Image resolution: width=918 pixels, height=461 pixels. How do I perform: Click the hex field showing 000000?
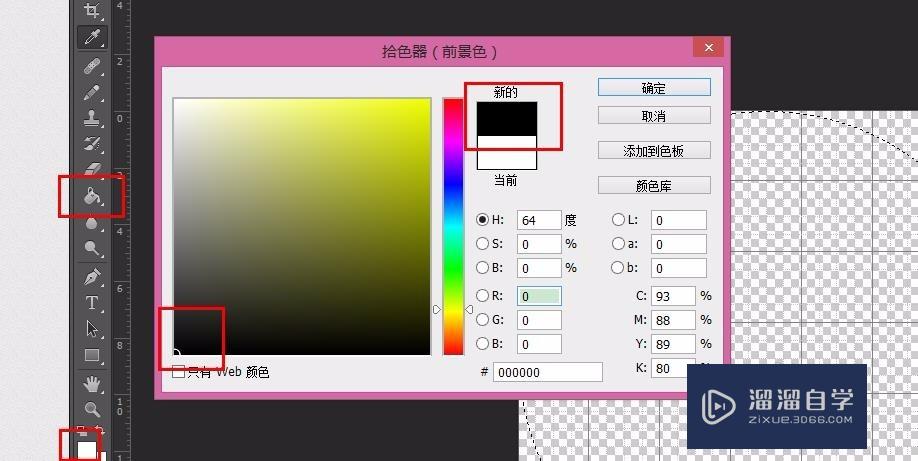click(x=547, y=372)
